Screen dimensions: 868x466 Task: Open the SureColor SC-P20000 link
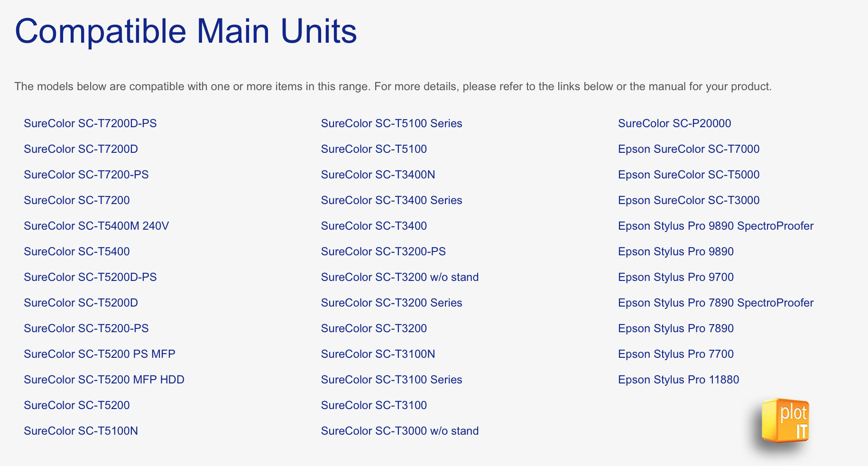point(674,123)
